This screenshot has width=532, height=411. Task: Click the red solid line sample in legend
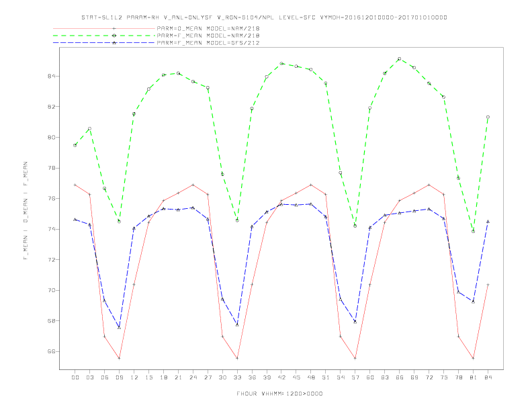click(104, 28)
